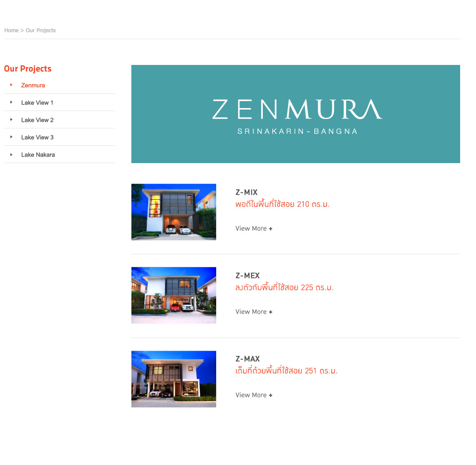
Task: Go to Home breadcrumb link
Action: point(11,30)
